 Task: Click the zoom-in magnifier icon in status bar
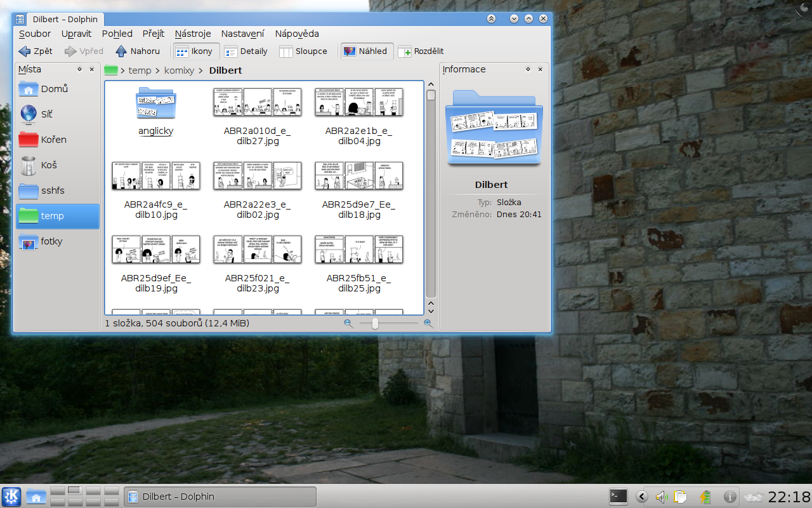point(428,323)
